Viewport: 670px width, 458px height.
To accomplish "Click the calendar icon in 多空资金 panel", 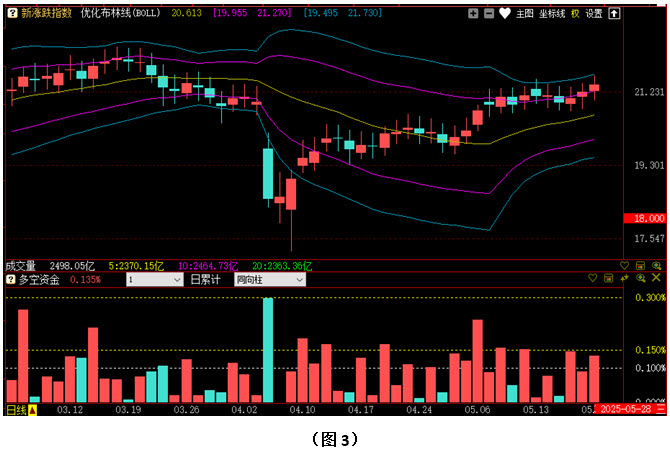I will (608, 278).
